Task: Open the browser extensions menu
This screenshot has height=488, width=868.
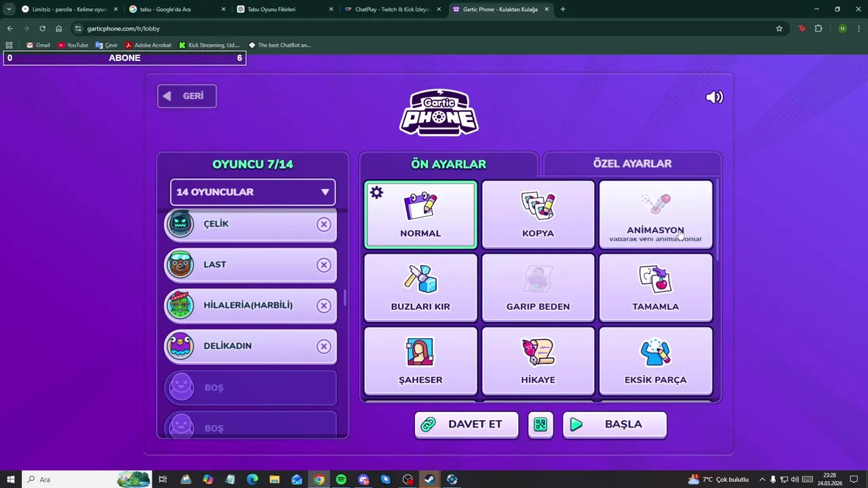Action: tap(818, 28)
